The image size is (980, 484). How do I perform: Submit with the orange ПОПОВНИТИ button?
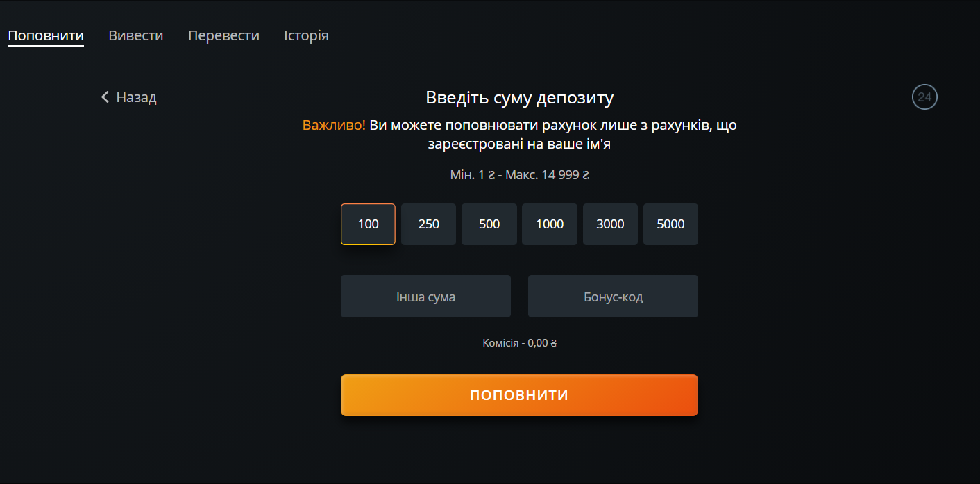coord(519,395)
